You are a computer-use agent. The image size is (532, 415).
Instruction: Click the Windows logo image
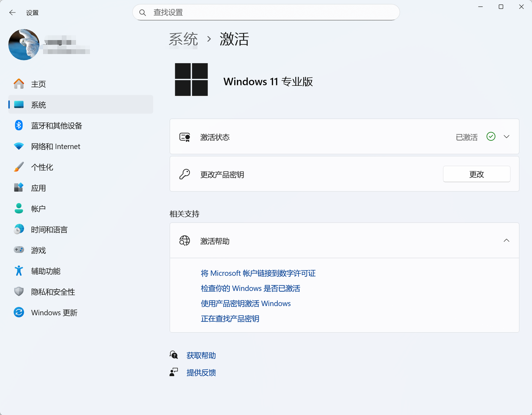(x=191, y=79)
